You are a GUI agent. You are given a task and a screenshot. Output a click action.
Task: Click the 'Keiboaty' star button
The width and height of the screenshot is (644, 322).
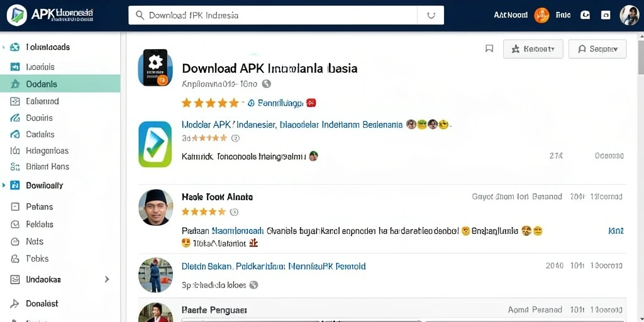click(533, 49)
